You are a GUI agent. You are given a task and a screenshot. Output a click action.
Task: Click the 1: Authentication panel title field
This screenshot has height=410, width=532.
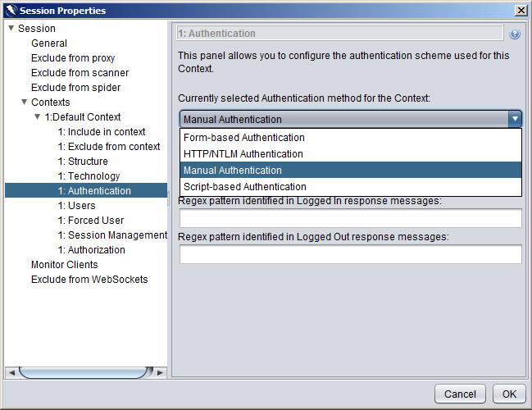[x=340, y=34]
